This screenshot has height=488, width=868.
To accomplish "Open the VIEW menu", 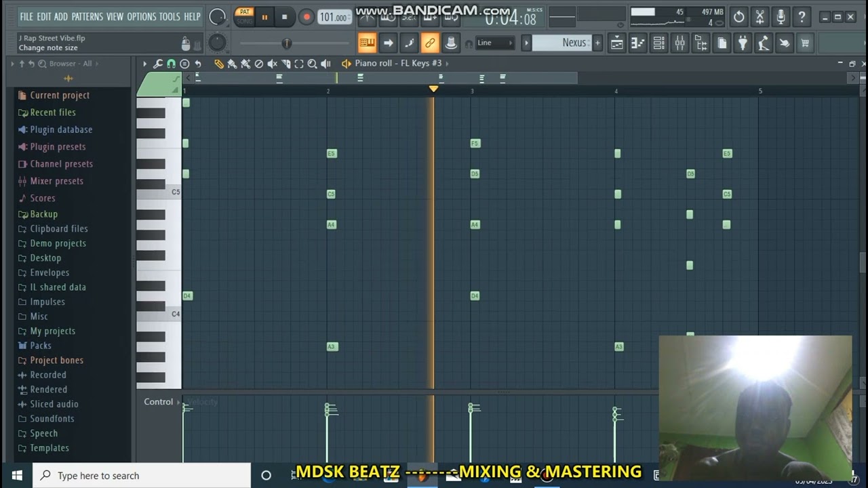I will pos(115,16).
